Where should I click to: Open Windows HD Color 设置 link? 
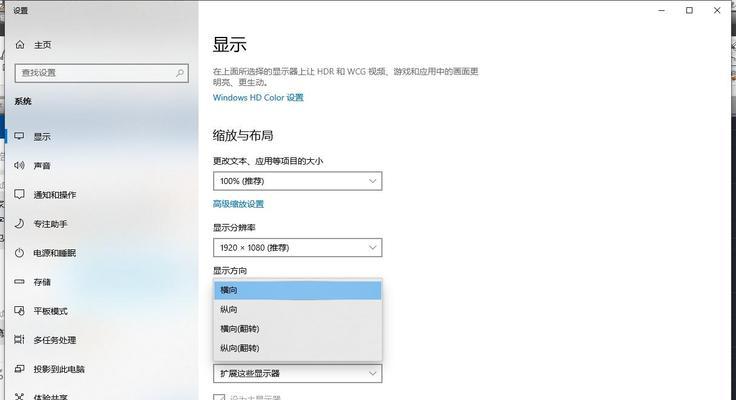(258, 98)
